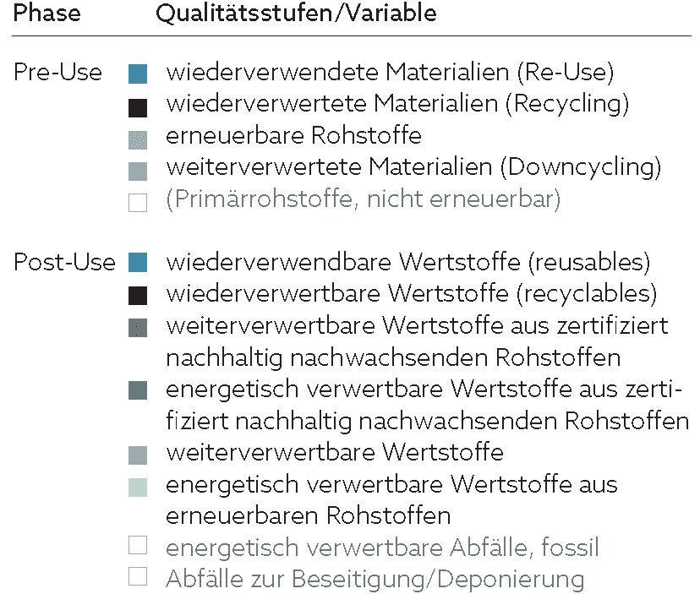Click the text Abfälle zur Beseitigung/Deponierung

pyautogui.click(x=375, y=580)
